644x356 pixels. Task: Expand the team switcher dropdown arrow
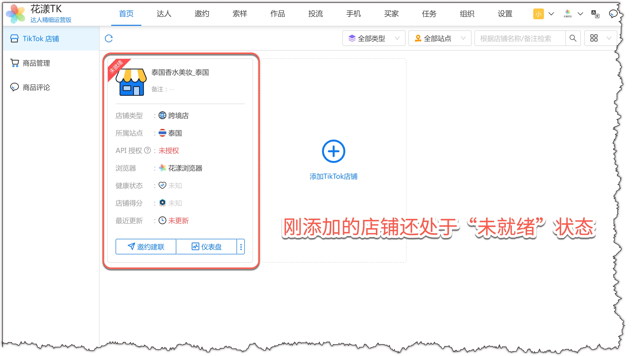580,14
